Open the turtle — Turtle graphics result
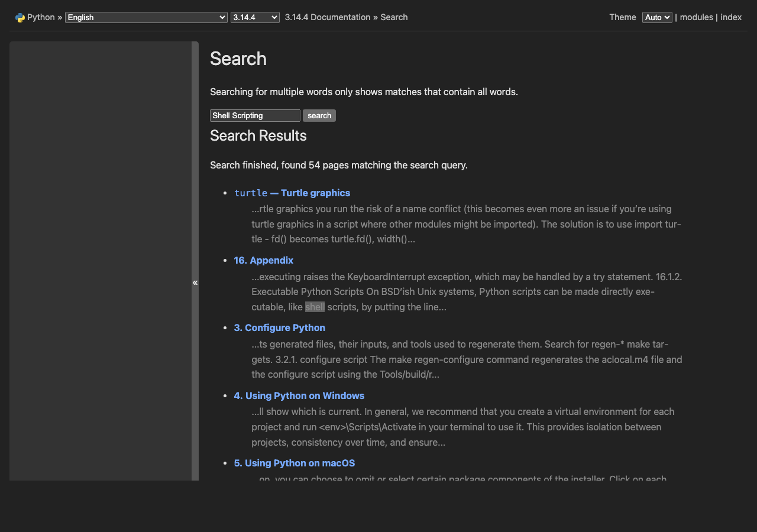757x532 pixels. pyautogui.click(x=292, y=193)
